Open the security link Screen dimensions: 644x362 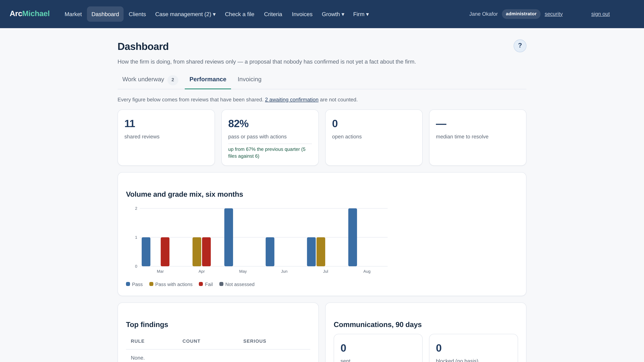click(553, 14)
